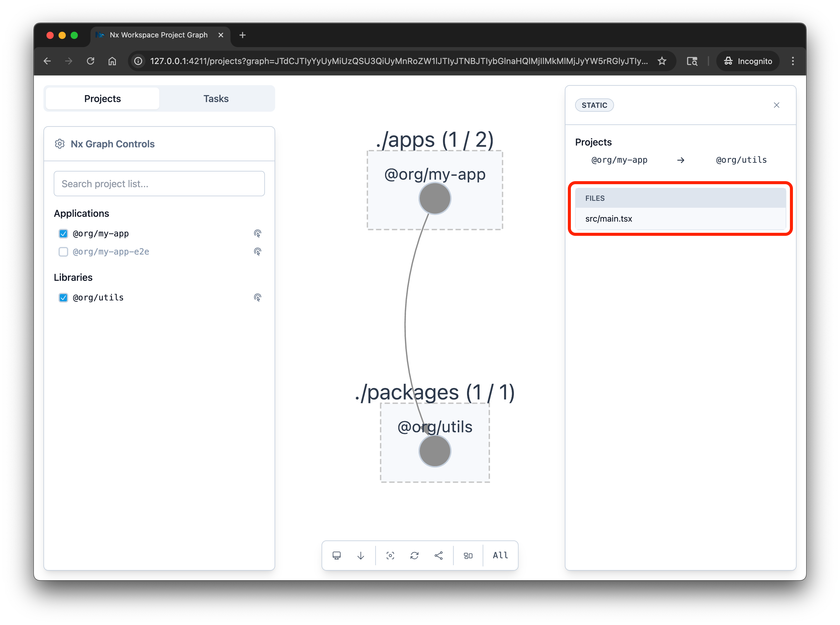Open the Nx Graph Controls settings gear
The width and height of the screenshot is (840, 625).
tap(60, 144)
